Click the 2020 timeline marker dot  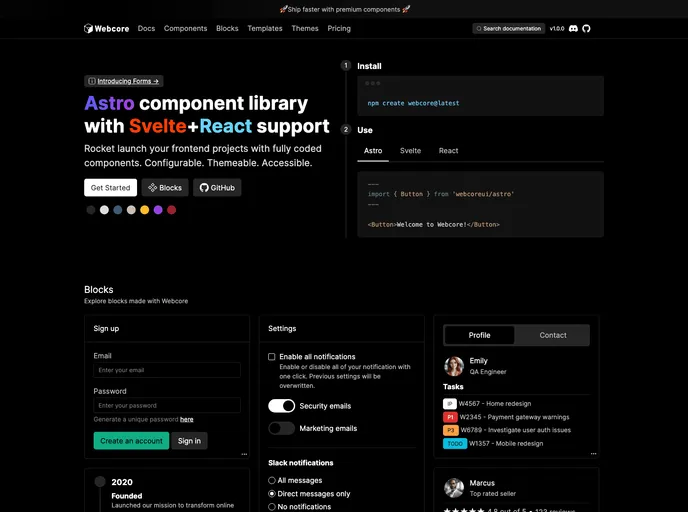click(x=100, y=482)
